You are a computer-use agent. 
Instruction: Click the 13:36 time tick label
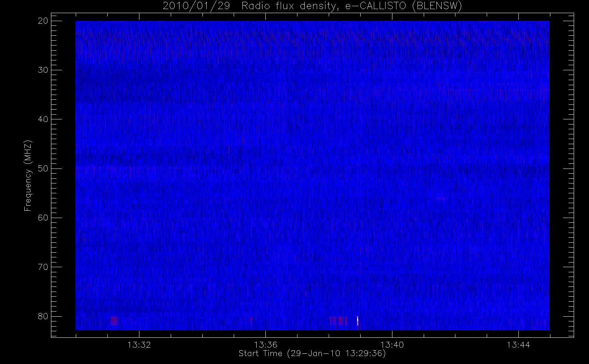pyautogui.click(x=265, y=345)
